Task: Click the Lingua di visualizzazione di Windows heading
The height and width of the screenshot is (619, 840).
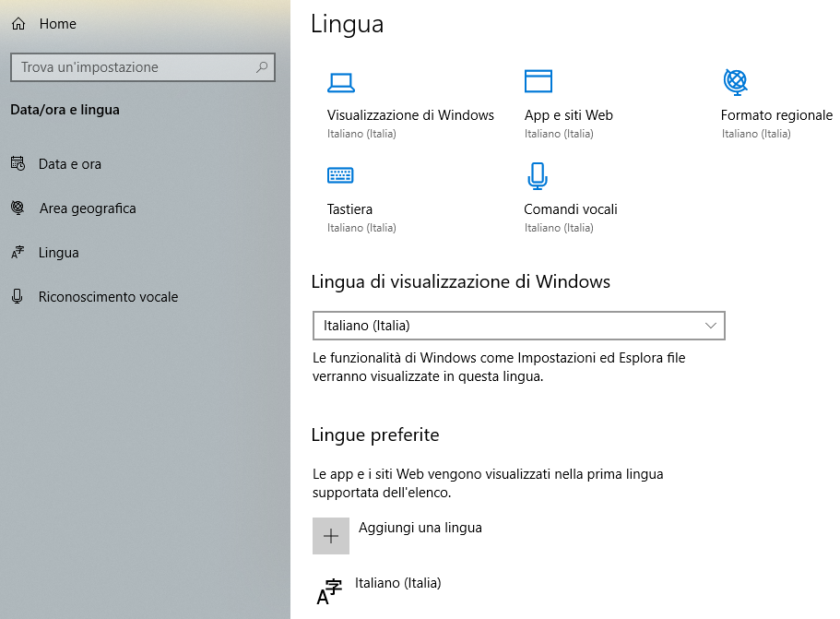Action: tap(461, 282)
